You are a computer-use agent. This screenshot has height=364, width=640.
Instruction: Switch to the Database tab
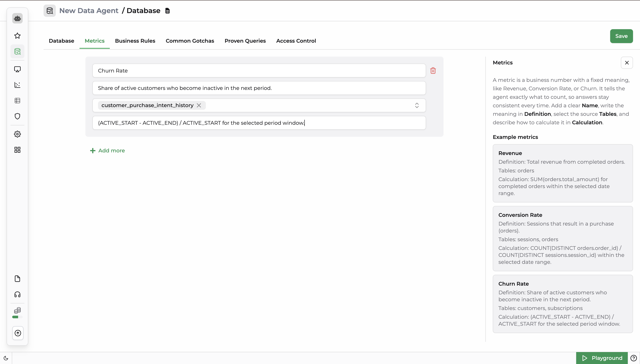click(61, 41)
